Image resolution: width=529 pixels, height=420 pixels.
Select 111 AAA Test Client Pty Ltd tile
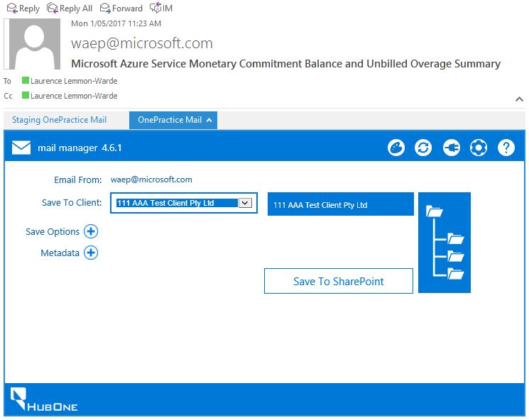pyautogui.click(x=340, y=204)
